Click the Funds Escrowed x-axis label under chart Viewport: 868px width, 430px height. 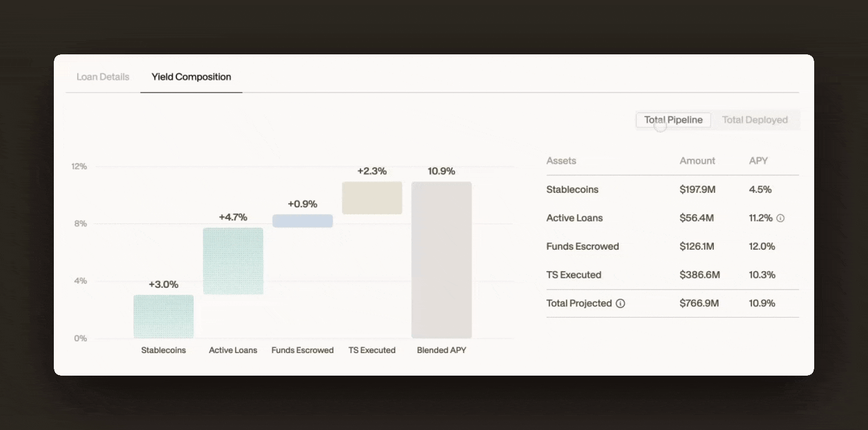[x=302, y=351]
